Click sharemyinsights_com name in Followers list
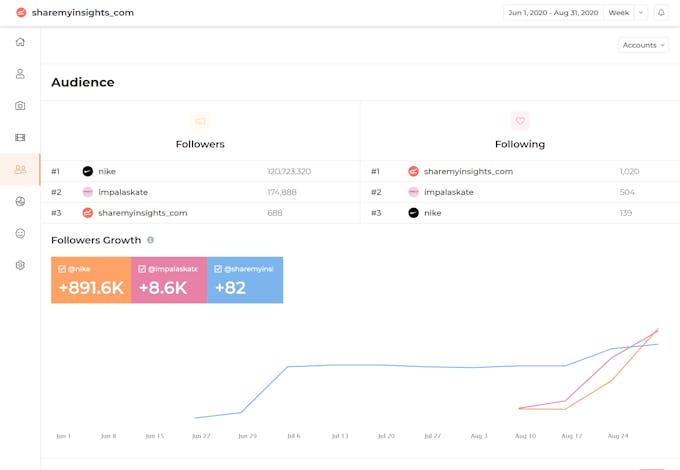Viewport: 680px width, 470px height. (143, 213)
